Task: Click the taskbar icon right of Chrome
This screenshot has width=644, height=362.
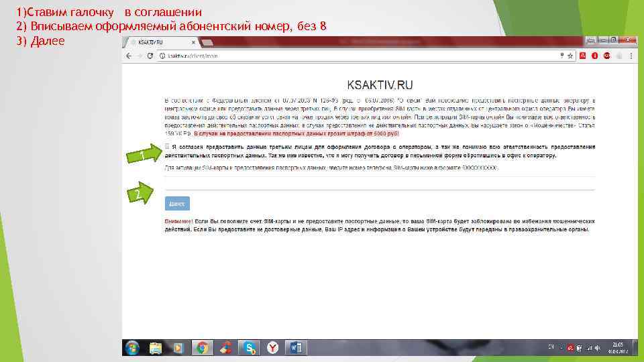Action: point(225,348)
